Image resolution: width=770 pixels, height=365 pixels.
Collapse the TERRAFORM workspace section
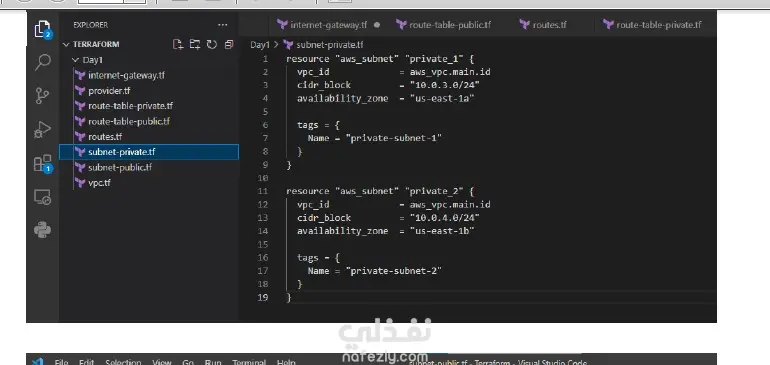pyautogui.click(x=66, y=44)
